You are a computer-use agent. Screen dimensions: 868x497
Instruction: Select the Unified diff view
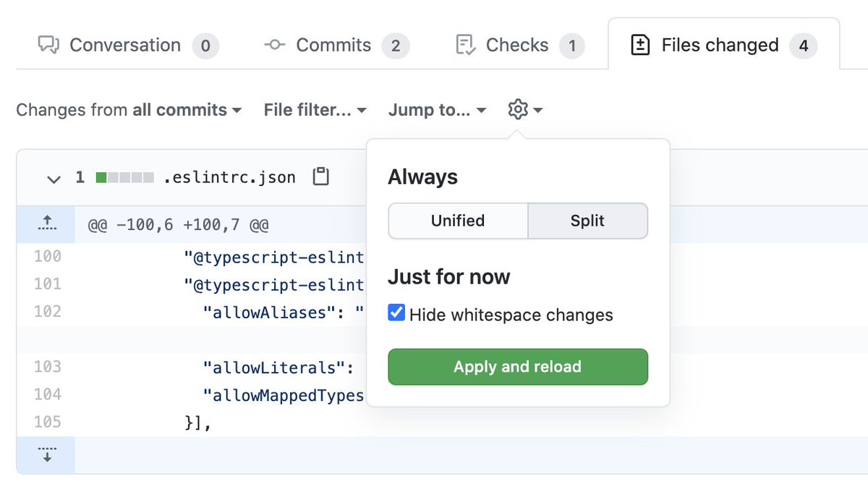pos(458,221)
